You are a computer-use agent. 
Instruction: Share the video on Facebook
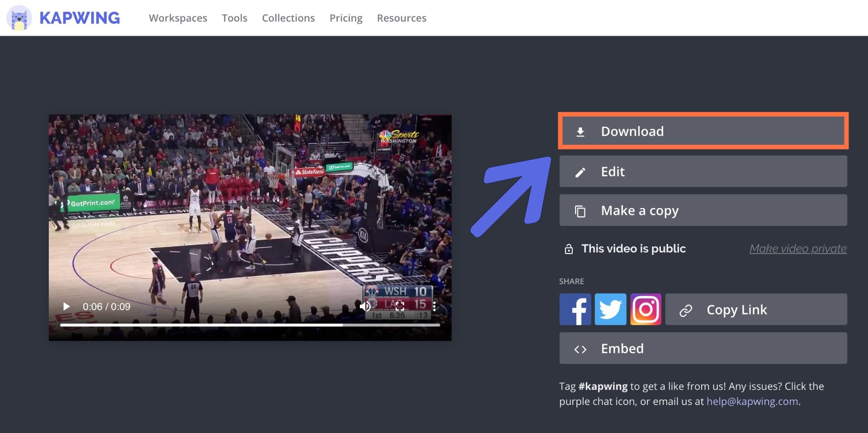pyautogui.click(x=575, y=309)
